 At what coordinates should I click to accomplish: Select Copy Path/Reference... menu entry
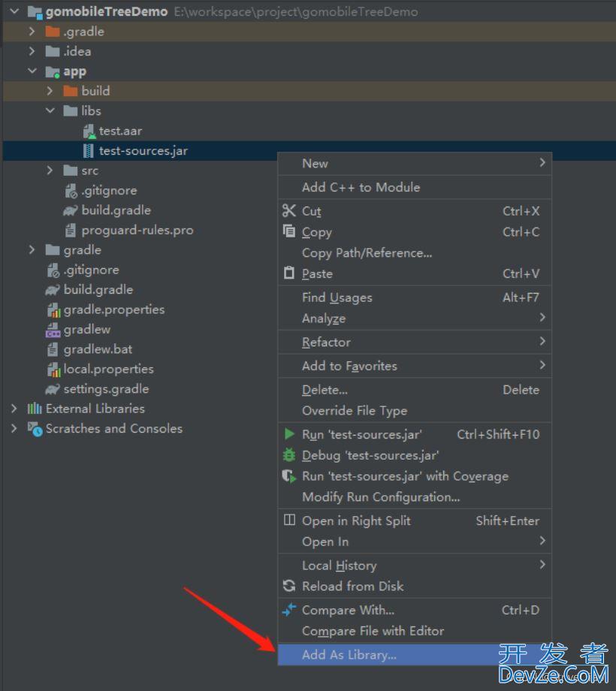(415, 253)
